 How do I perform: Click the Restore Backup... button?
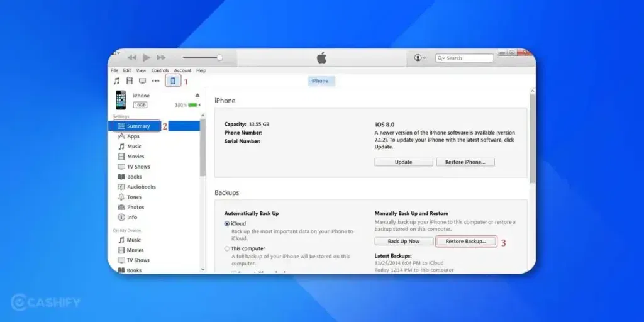(466, 241)
